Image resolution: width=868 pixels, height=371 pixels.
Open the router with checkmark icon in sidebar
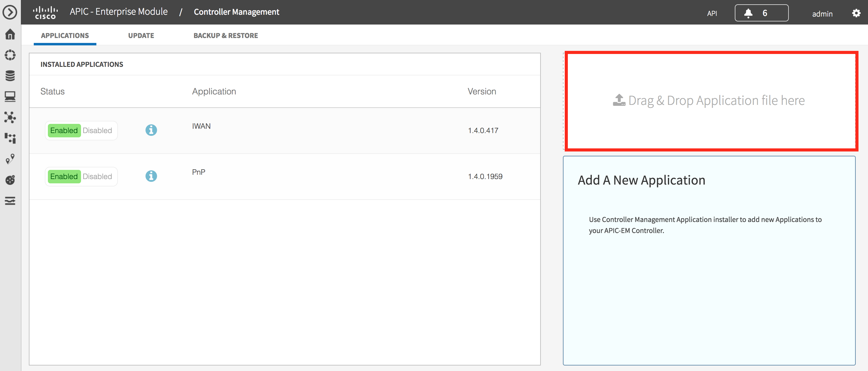tap(10, 180)
